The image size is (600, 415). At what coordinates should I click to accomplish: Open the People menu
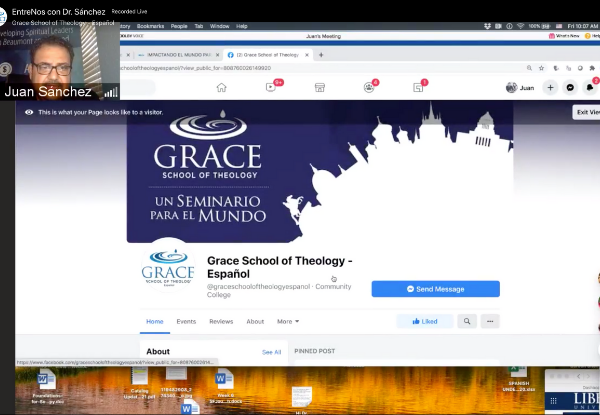(x=179, y=26)
